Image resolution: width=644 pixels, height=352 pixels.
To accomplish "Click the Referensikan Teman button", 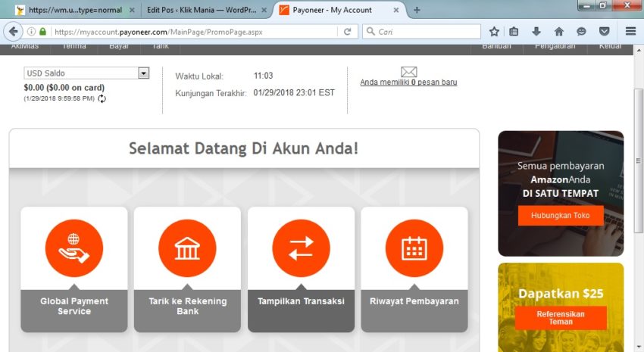I will point(561,317).
